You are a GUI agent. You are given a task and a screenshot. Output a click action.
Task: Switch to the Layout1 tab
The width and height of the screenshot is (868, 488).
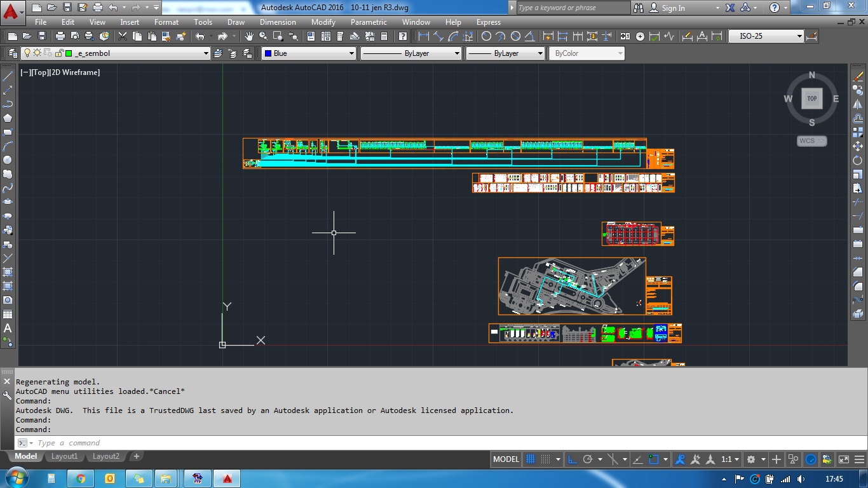pyautogui.click(x=64, y=456)
